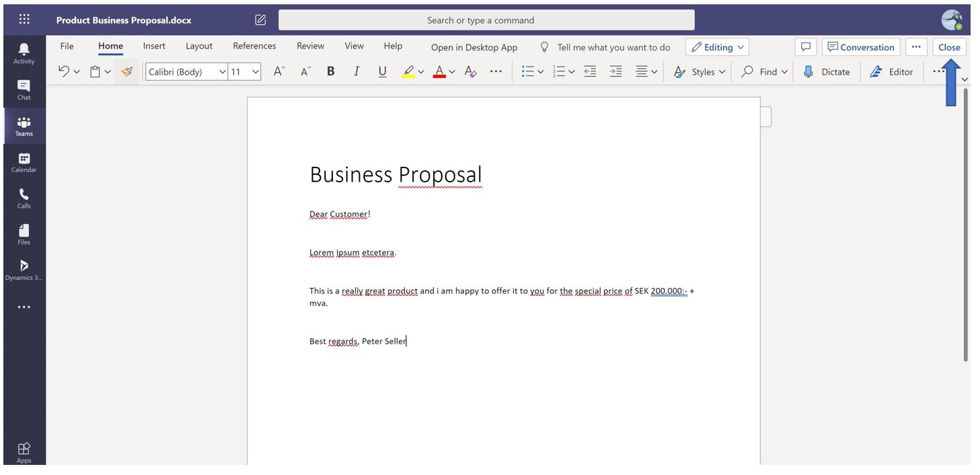Switch to the Insert ribbon tab

tap(154, 46)
